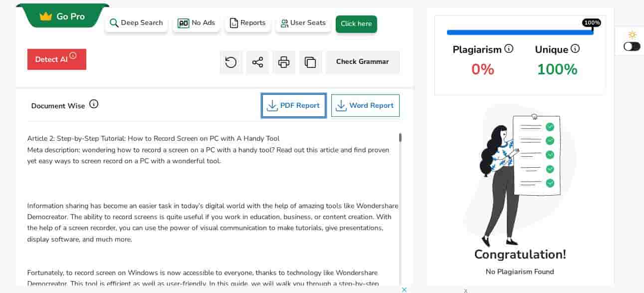
Task: Click the share icon
Action: (257, 62)
